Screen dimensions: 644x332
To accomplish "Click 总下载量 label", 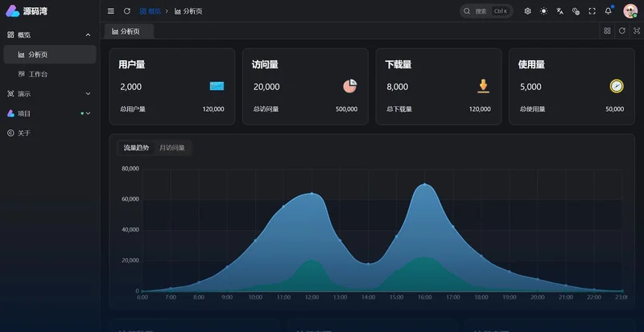I will (x=399, y=109).
